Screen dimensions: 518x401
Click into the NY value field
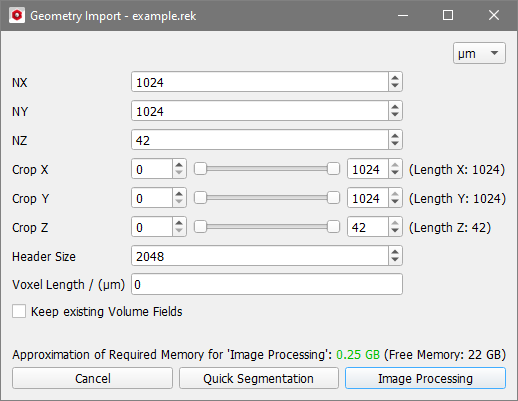point(260,111)
